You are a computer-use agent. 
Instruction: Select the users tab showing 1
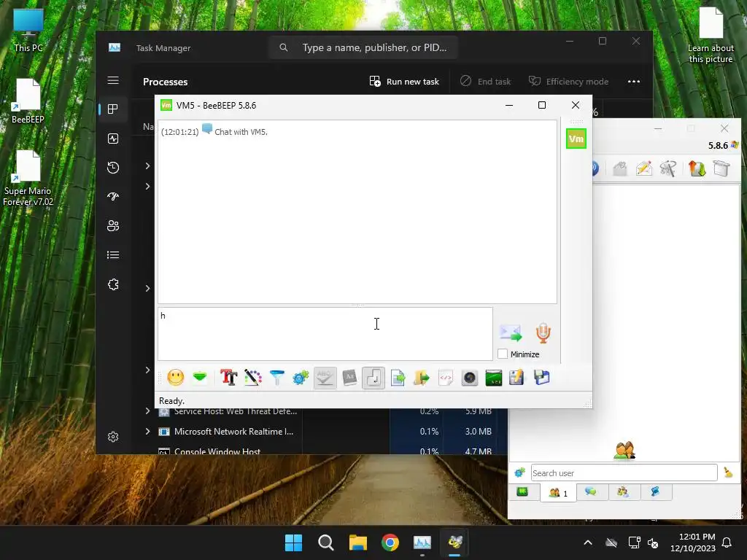558,492
